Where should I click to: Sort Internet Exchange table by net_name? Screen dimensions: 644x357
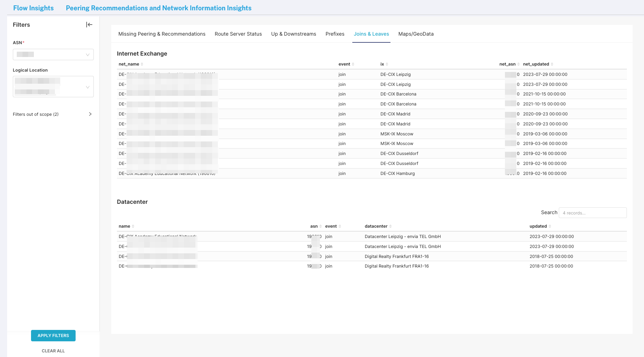point(131,64)
